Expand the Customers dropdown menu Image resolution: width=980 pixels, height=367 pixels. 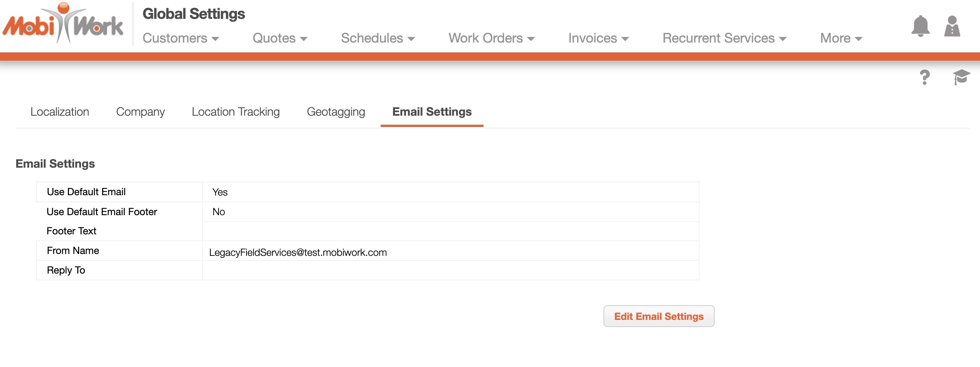tap(181, 38)
